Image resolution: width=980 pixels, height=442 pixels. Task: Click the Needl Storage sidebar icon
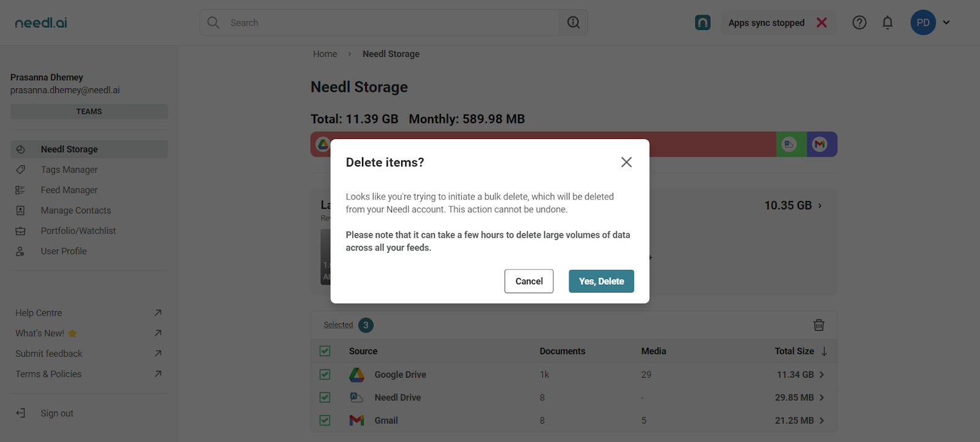tap(20, 149)
